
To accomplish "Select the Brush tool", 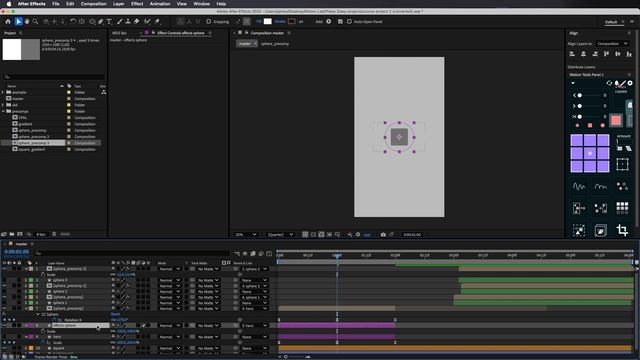I will [x=120, y=21].
